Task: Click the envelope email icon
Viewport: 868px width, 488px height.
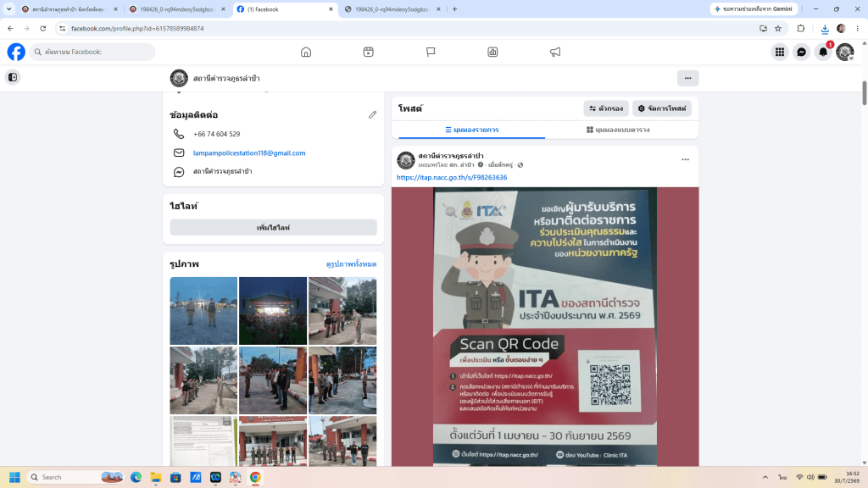Action: 179,152
